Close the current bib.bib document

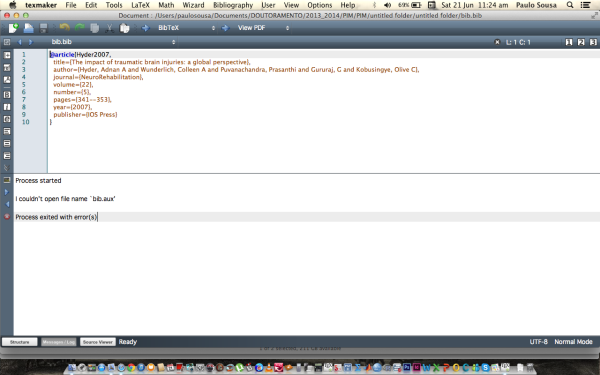(497, 42)
